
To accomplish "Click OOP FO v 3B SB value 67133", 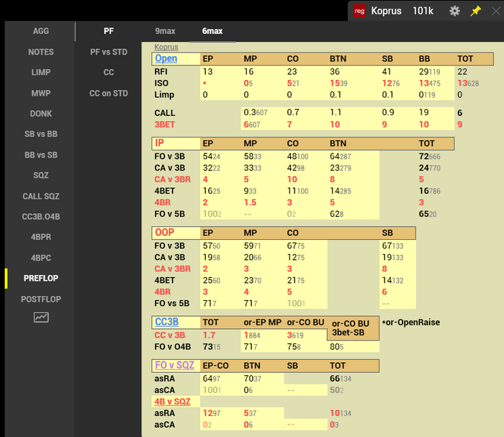I will point(392,245).
